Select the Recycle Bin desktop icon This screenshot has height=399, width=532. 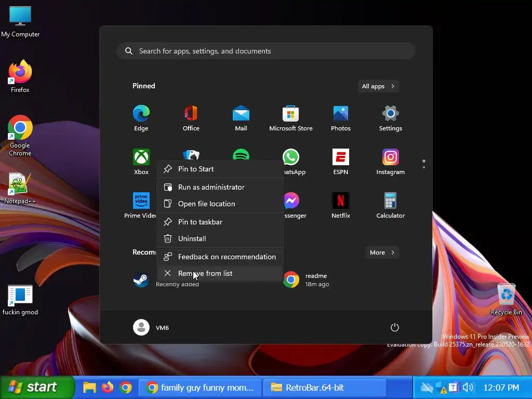tap(506, 299)
